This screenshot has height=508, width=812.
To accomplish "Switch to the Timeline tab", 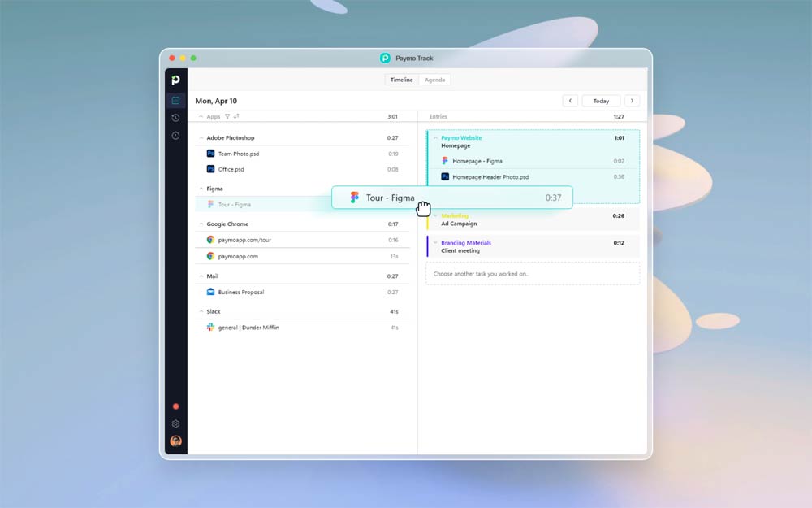I will point(401,80).
